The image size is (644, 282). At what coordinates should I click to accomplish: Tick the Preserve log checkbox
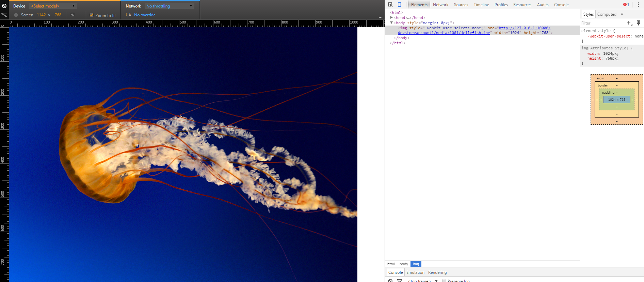pos(444,280)
